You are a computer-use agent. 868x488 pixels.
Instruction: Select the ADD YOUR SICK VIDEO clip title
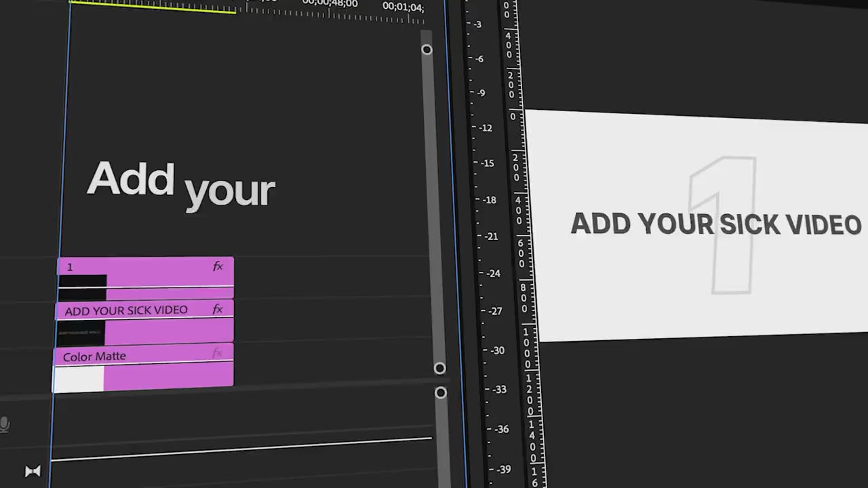click(126, 310)
